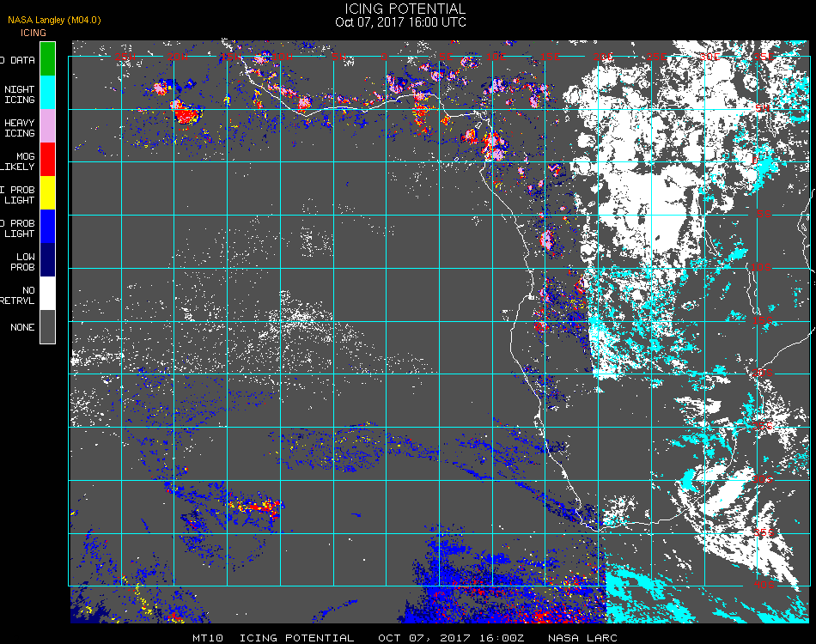Click the 5N latitude label on right edge
This screenshot has height=644, width=816.
(763, 108)
